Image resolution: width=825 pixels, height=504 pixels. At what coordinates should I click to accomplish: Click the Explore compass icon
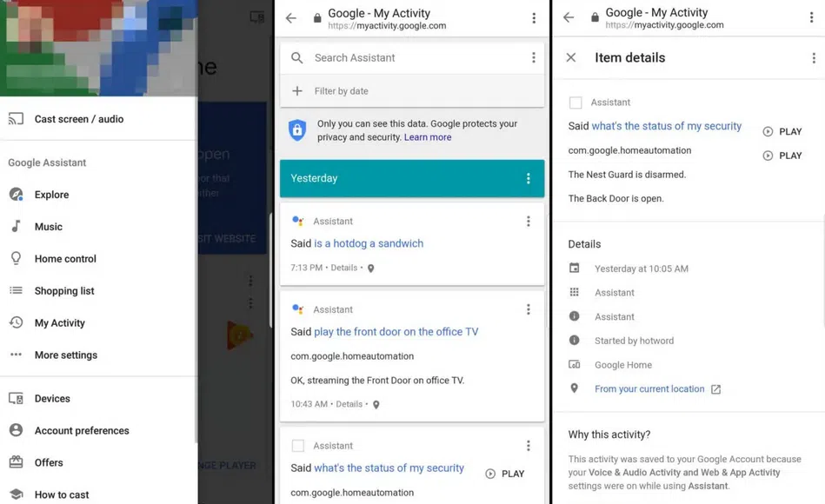point(17,195)
